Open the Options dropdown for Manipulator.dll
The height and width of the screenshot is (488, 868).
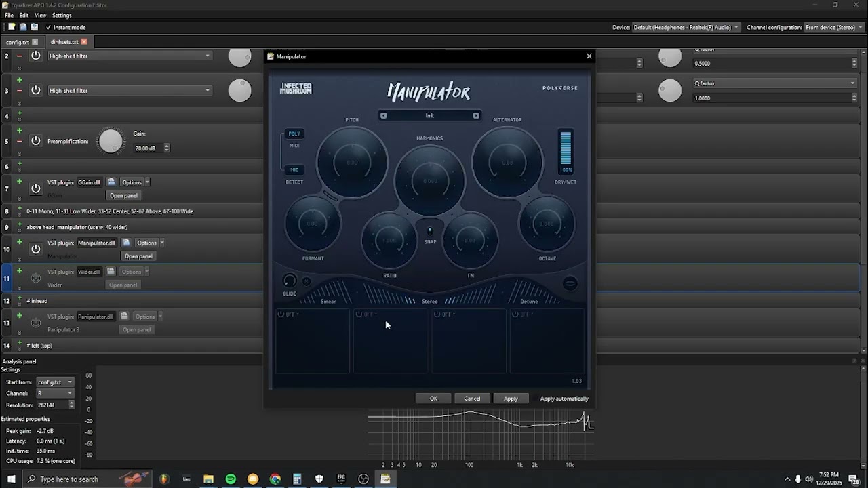(149, 243)
